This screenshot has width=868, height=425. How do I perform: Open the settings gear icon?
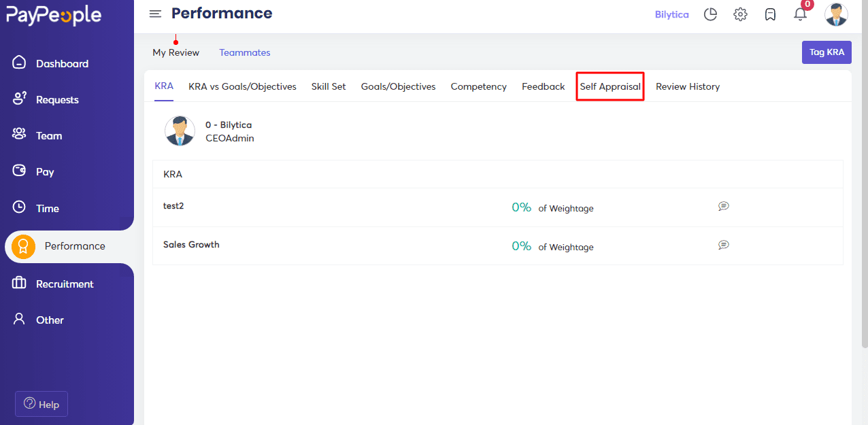coord(740,14)
